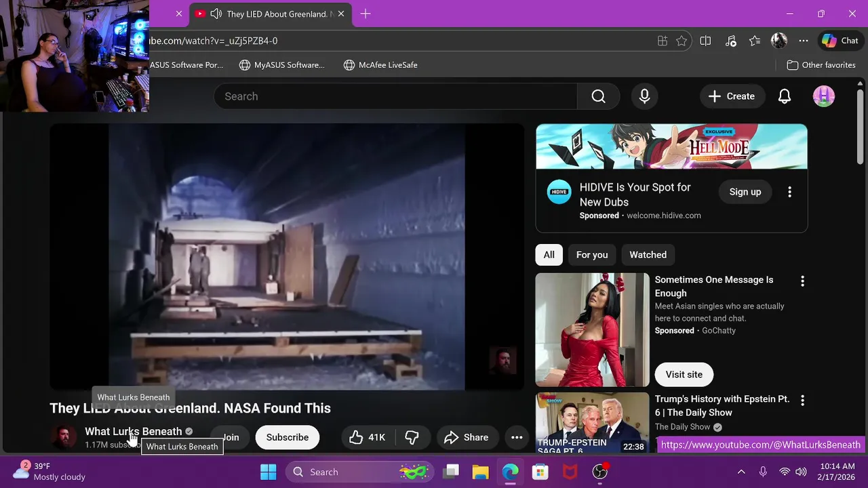868x488 pixels.
Task: Open Trump's History with Epstein video thumbnail
Action: tap(592, 422)
